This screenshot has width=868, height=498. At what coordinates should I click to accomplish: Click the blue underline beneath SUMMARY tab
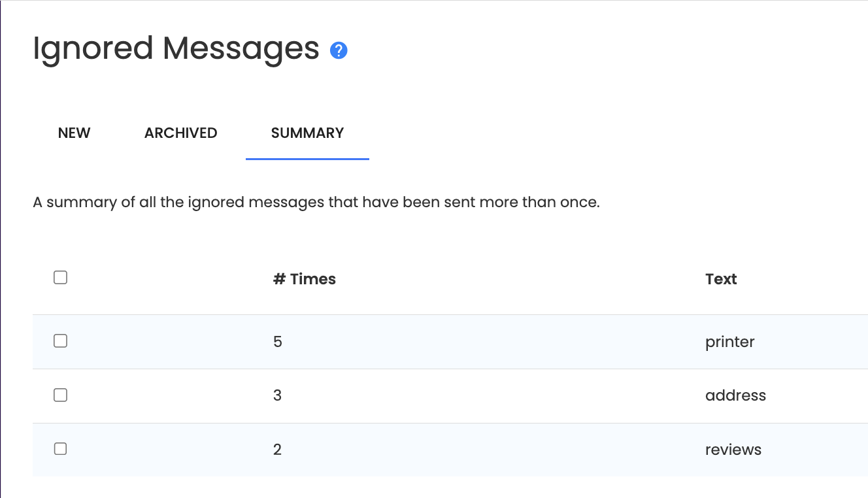coord(307,159)
